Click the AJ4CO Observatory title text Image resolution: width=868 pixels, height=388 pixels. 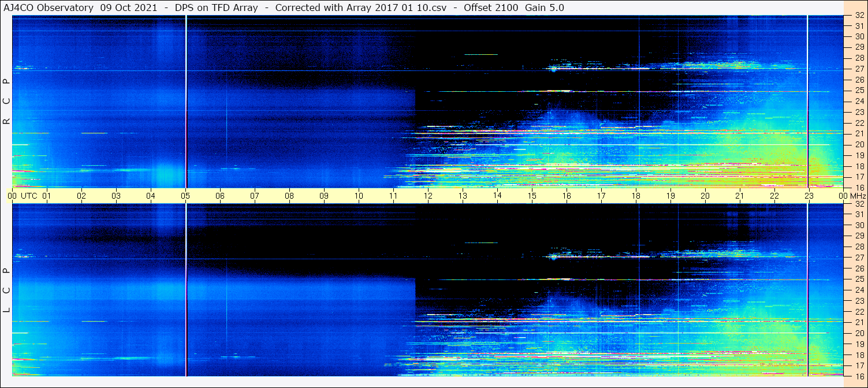[x=48, y=8]
